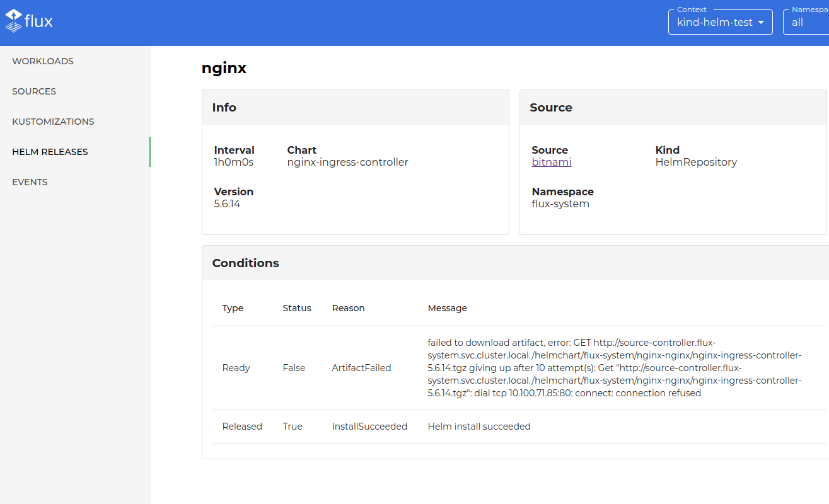Select the Interval value 1h0m0s
The width and height of the screenshot is (829, 504).
pos(233,162)
